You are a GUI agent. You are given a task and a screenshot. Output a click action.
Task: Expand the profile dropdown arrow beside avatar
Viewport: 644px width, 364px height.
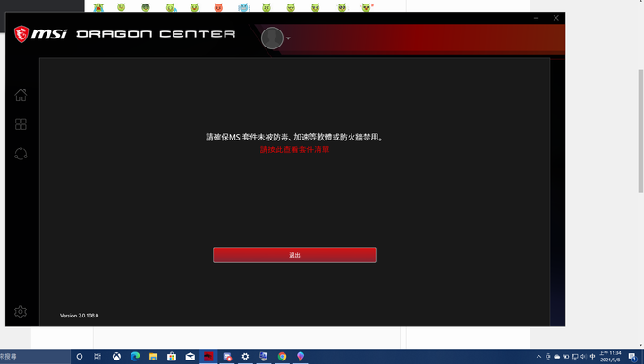pos(288,38)
